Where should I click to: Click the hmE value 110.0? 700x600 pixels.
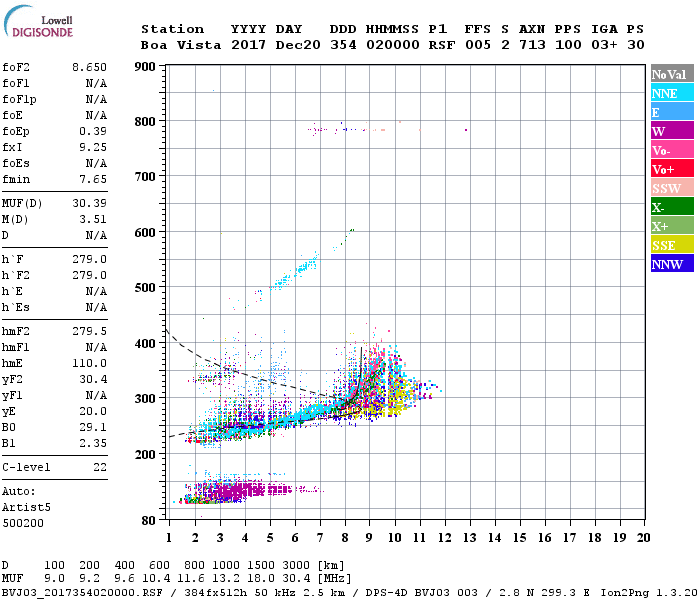click(x=89, y=363)
